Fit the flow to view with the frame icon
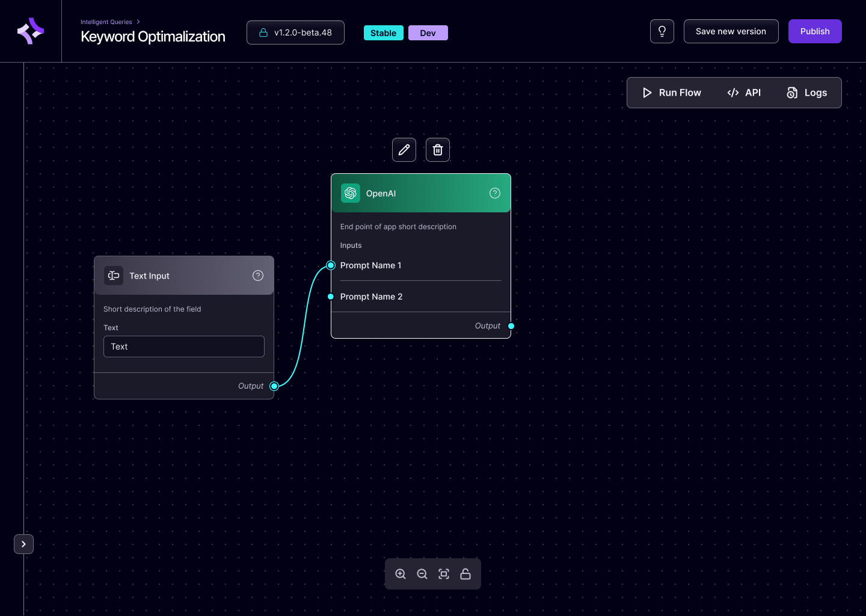Image resolution: width=866 pixels, height=616 pixels. coord(444,574)
